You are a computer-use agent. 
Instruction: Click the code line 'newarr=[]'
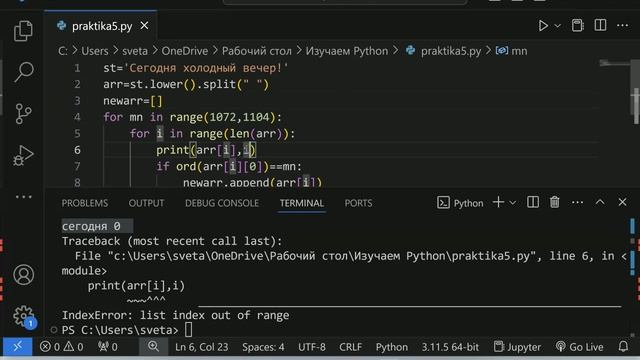[133, 101]
